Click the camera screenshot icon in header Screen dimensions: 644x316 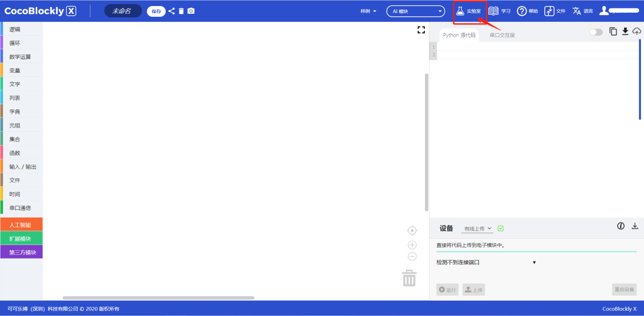click(191, 11)
